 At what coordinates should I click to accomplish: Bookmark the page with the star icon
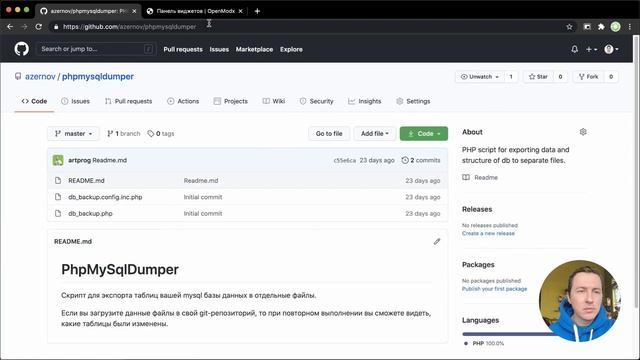click(569, 27)
